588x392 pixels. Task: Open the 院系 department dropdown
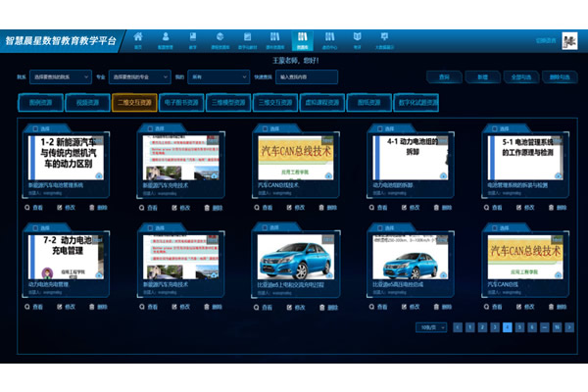click(59, 75)
